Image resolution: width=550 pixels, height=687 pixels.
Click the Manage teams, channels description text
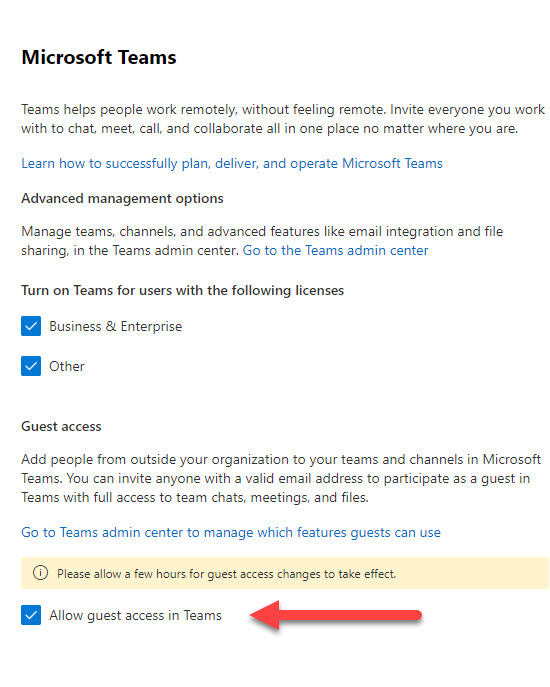tap(262, 241)
